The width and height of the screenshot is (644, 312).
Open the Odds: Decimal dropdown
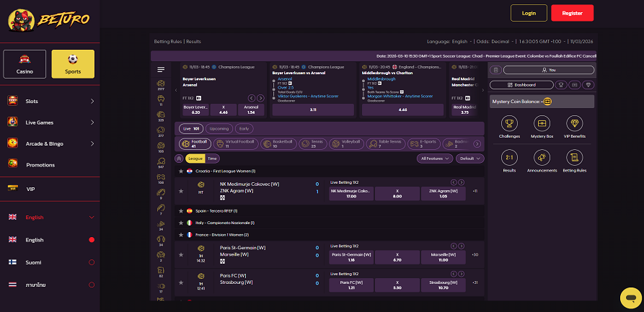pos(496,42)
